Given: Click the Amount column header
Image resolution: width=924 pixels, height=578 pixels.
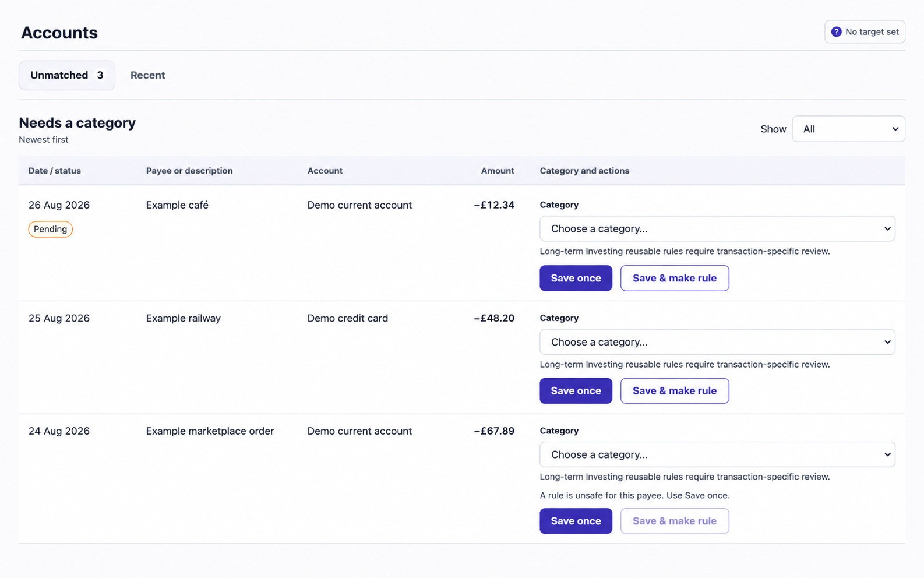Looking at the screenshot, I should tap(497, 171).
